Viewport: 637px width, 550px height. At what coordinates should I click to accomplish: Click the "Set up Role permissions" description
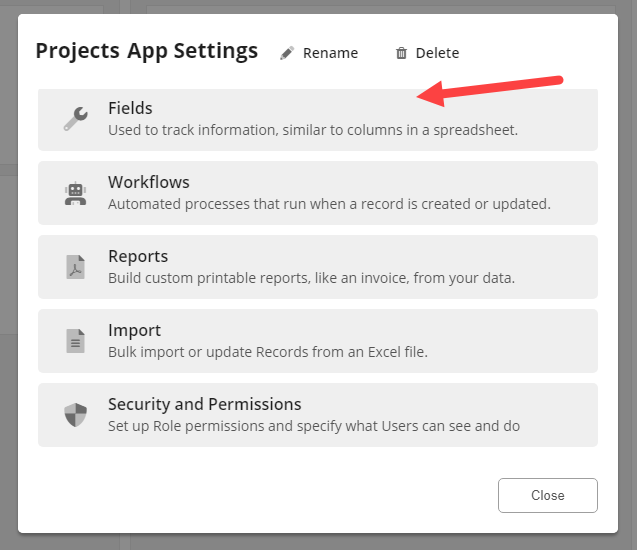314,426
